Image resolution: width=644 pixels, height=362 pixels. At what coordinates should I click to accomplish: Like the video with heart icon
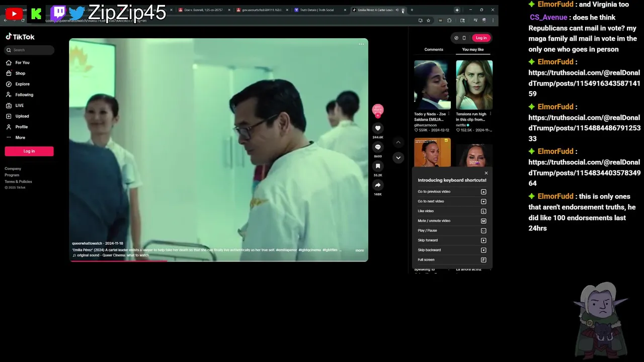(x=378, y=128)
